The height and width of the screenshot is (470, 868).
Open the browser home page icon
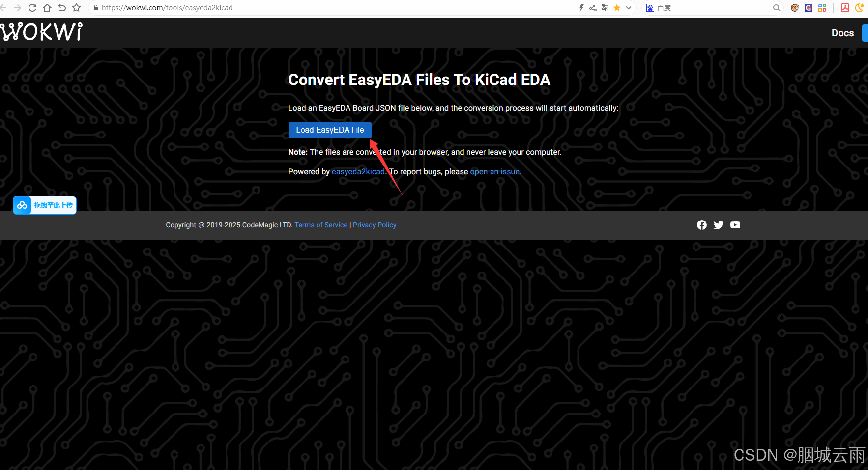(47, 8)
